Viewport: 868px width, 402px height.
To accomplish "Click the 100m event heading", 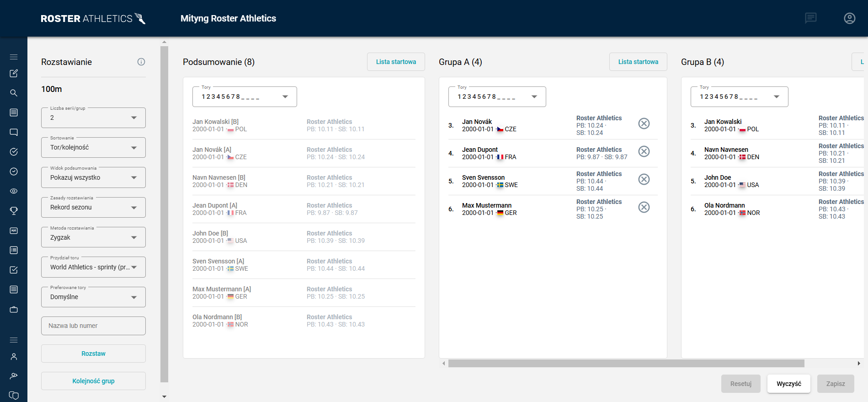I will click(52, 89).
